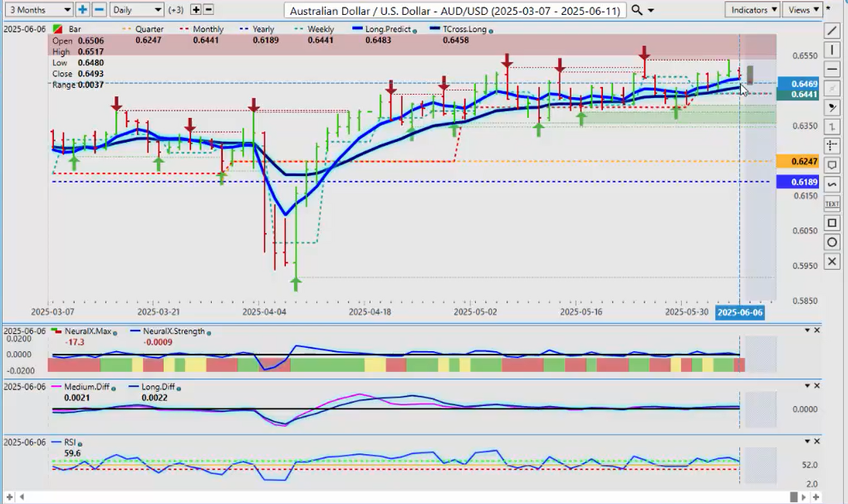Select the horizontal line drawing tool
Image resolution: width=848 pixels, height=504 pixels.
click(x=831, y=69)
